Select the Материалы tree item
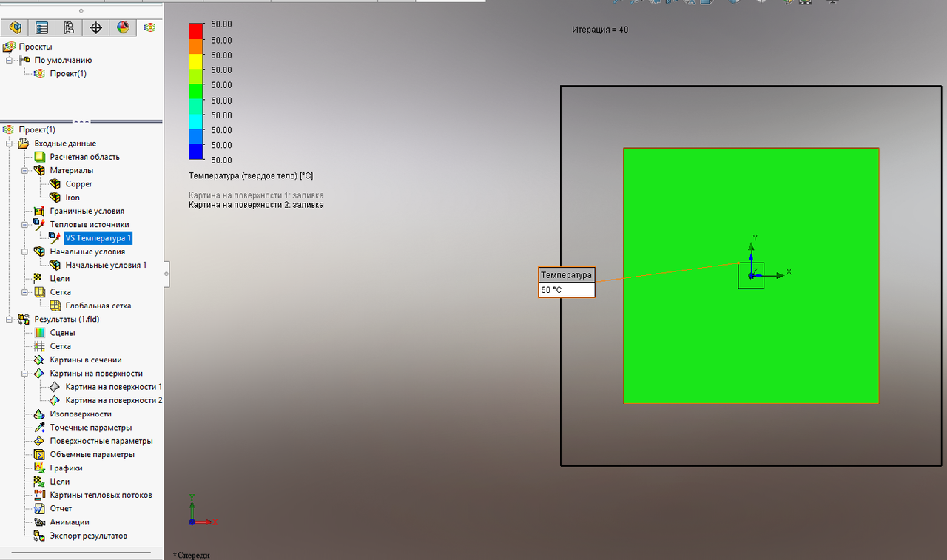The height and width of the screenshot is (560, 947). (72, 171)
